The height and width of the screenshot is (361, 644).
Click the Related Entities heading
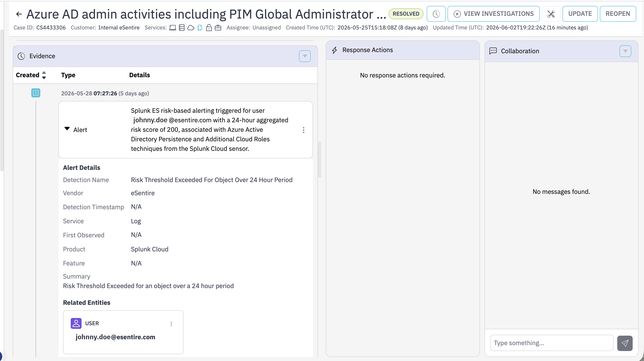click(x=87, y=303)
